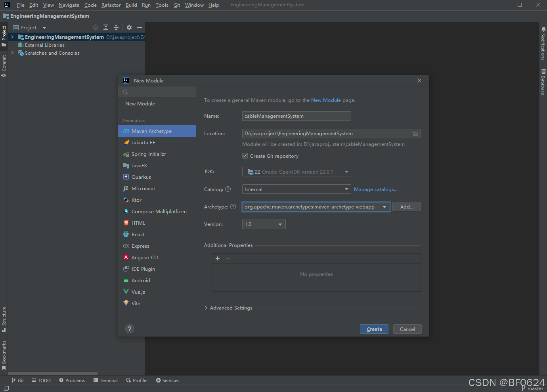Hide the Project tool window
The width and height of the screenshot is (547, 392).
pos(140,27)
